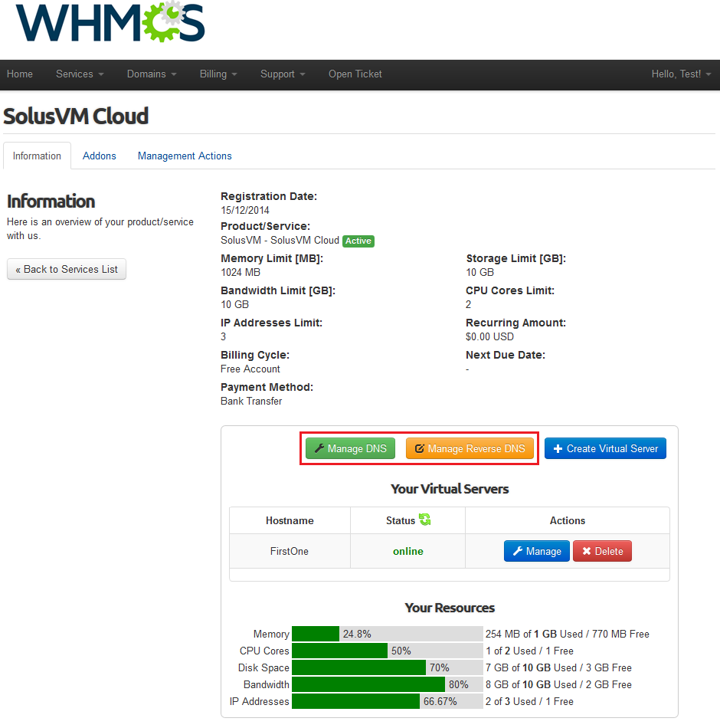Click '2 of 3 Used / 1 Free' text
The height and width of the screenshot is (728, 720).
click(530, 701)
